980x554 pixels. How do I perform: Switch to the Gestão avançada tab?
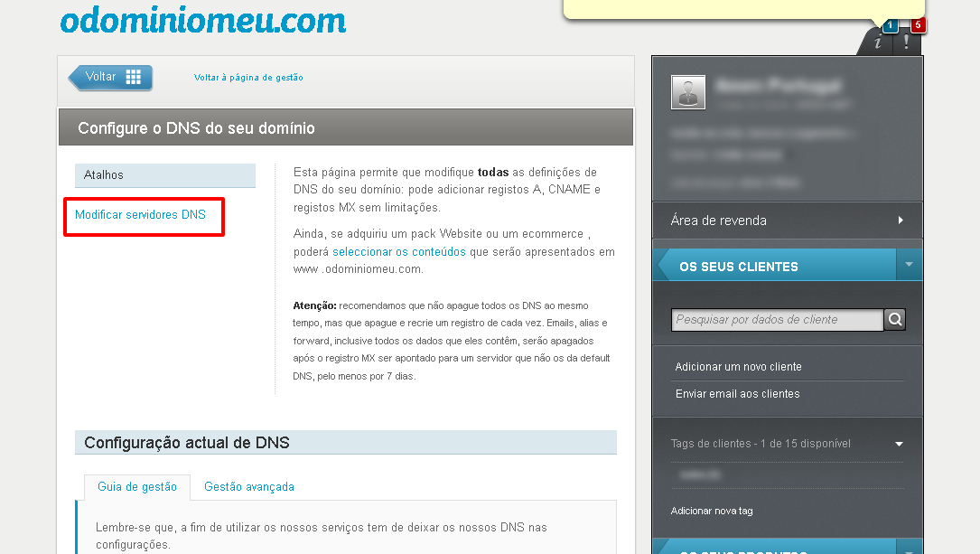[x=248, y=486]
